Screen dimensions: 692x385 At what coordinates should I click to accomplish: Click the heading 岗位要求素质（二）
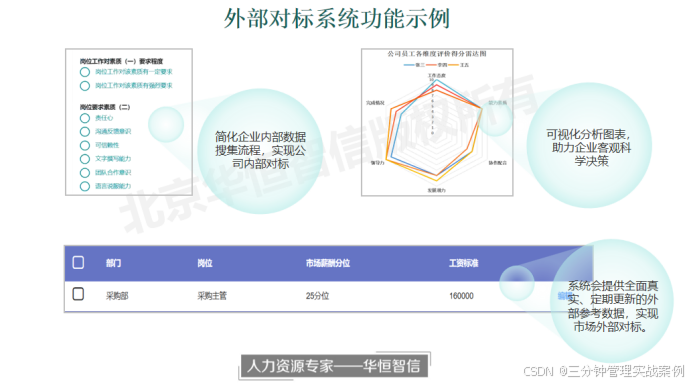click(105, 107)
